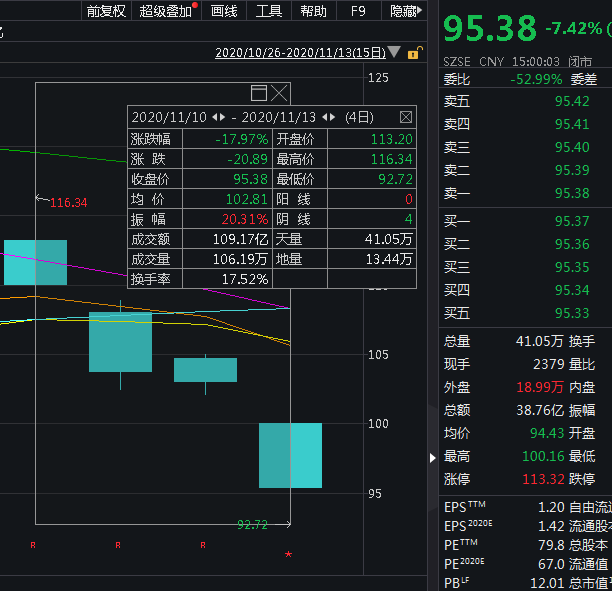The image size is (612, 591).
Task: Move start date 2020/11/10 back one day
Action: tap(214, 117)
